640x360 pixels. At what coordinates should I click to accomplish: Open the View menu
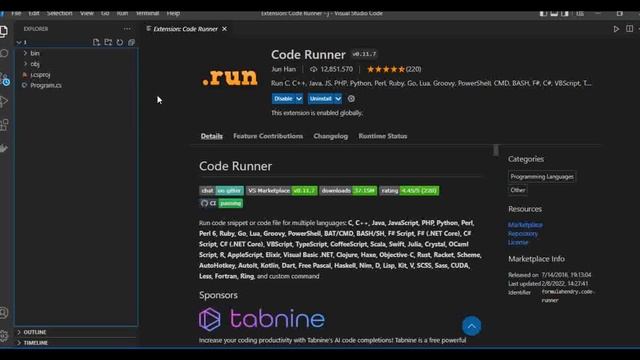click(87, 13)
